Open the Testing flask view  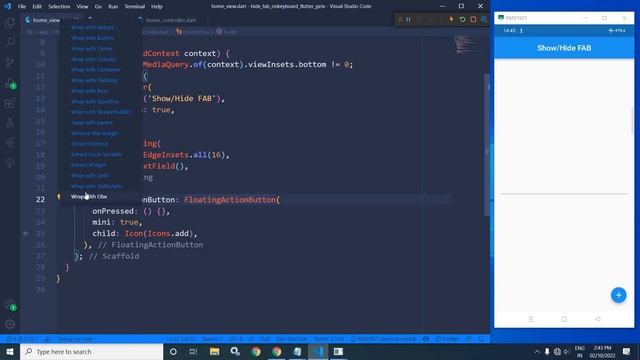10,122
